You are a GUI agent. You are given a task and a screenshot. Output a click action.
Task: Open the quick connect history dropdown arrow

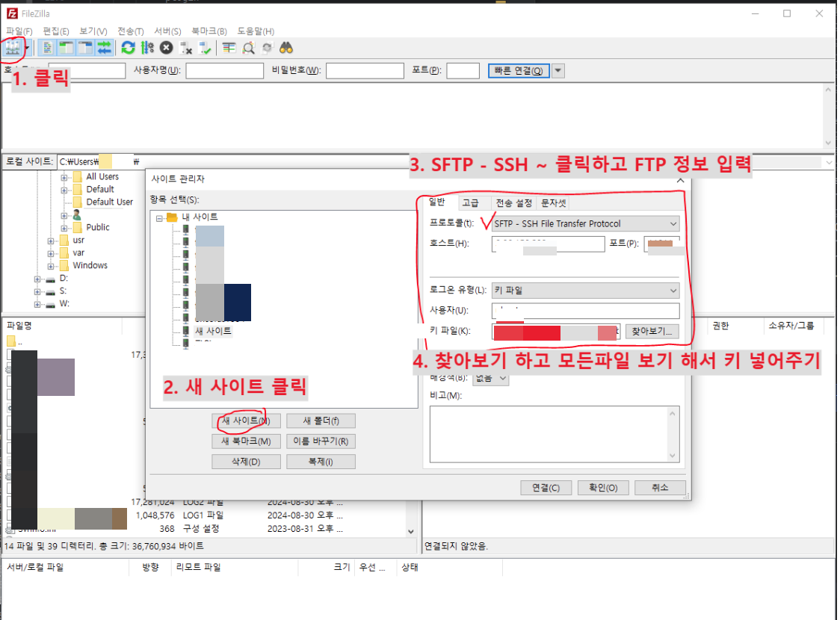pyautogui.click(x=558, y=71)
